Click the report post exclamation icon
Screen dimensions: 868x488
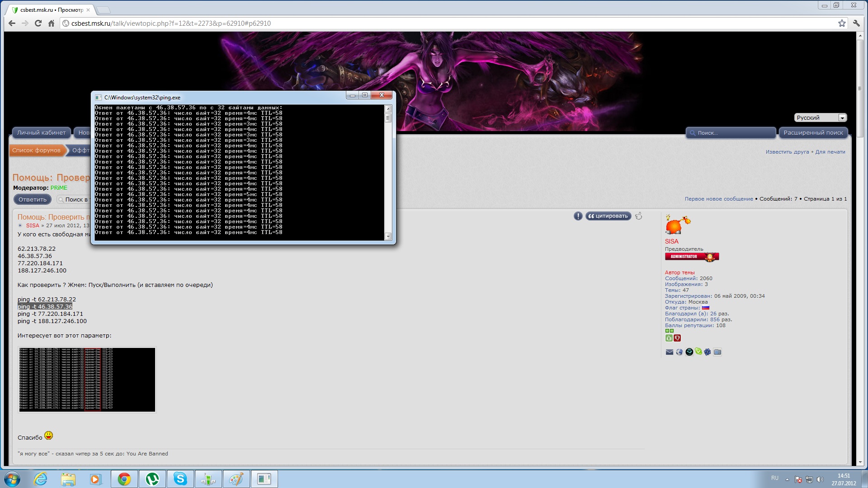[578, 216]
